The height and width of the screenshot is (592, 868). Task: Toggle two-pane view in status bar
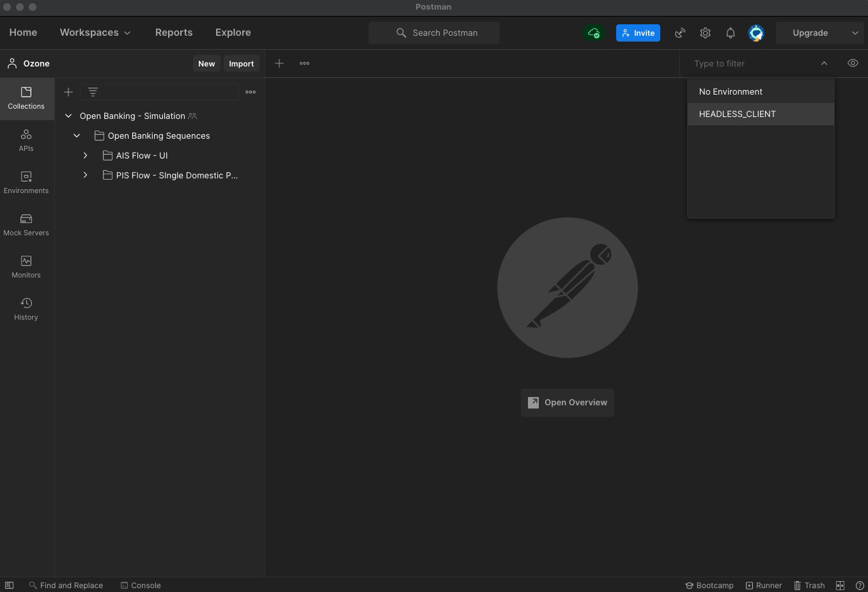pos(841,585)
